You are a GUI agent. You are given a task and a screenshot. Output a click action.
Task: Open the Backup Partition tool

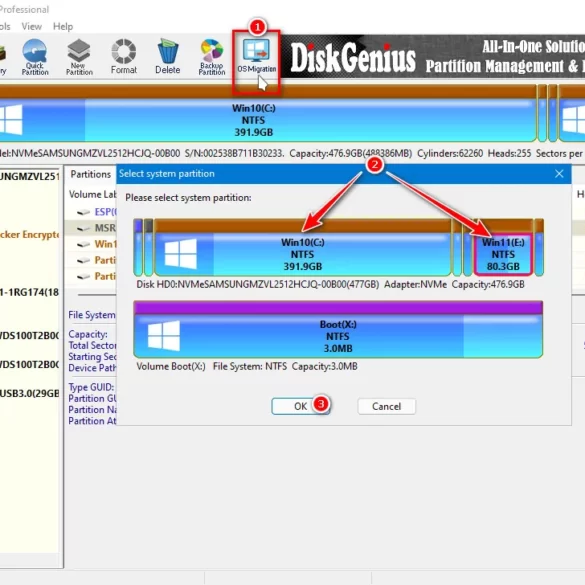tap(212, 57)
